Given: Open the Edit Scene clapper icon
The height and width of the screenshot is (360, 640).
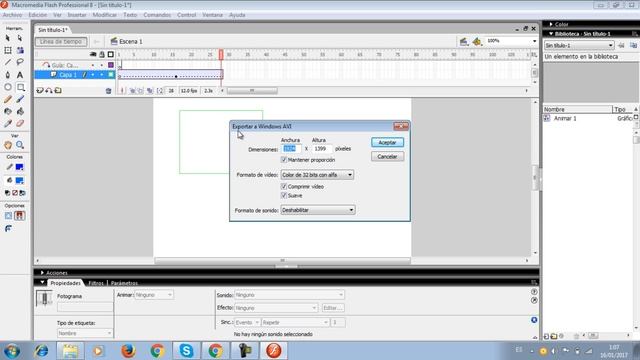Looking at the screenshot, I should [x=464, y=41].
